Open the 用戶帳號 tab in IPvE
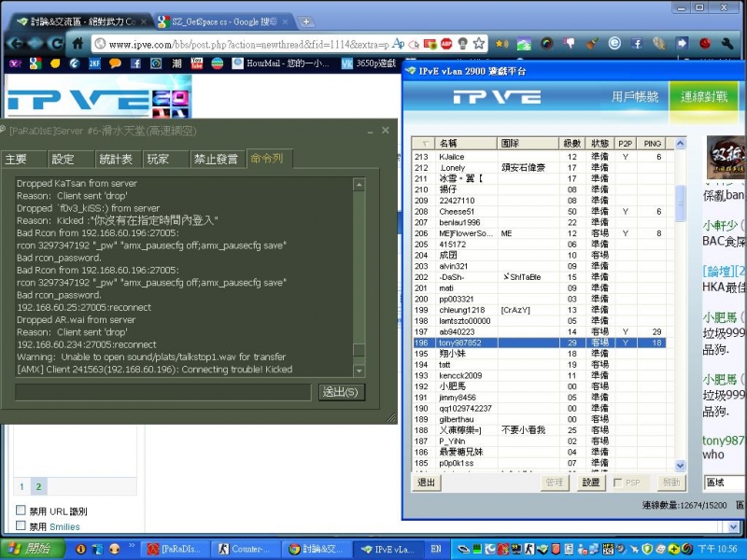 (635, 97)
